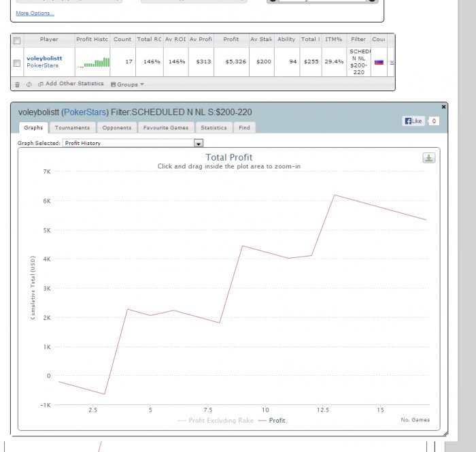The height and width of the screenshot is (452, 476).
Task: Check the voleybolistt row checkbox
Action: pos(17,63)
